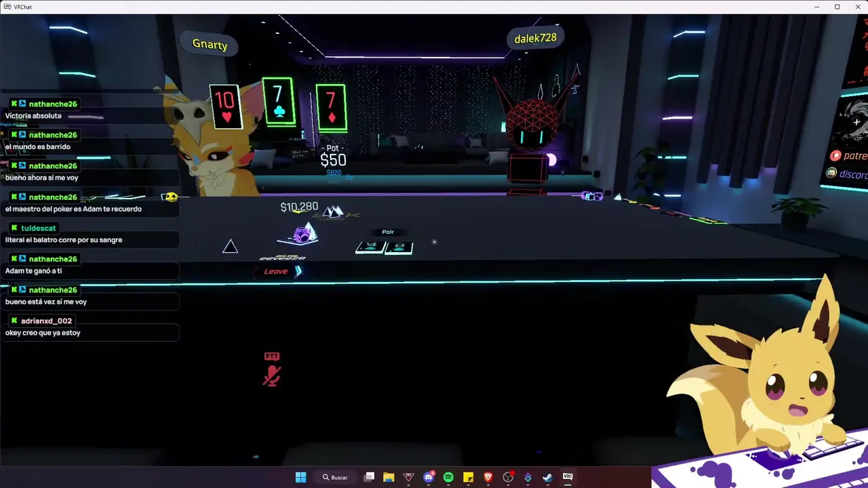Select the 7 of diamonds community card
The height and width of the screenshot is (488, 868).
point(331,106)
